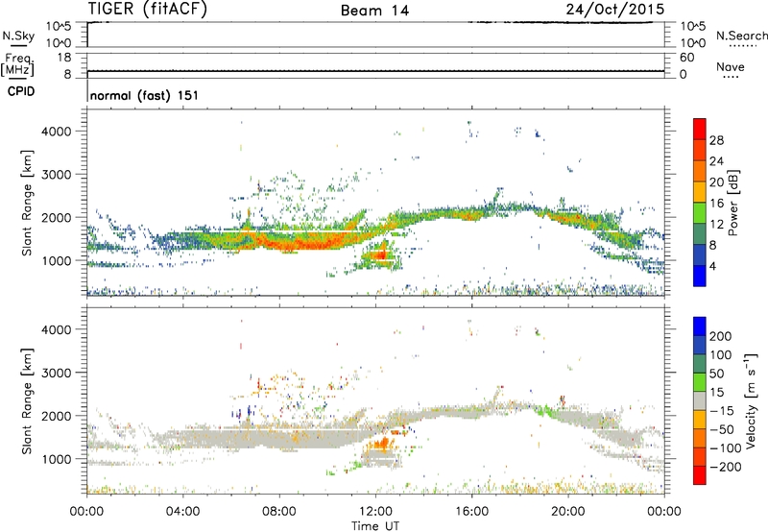The height and width of the screenshot is (532, 768).
Task: Click the "16:00" time axis label
Action: pos(471,512)
